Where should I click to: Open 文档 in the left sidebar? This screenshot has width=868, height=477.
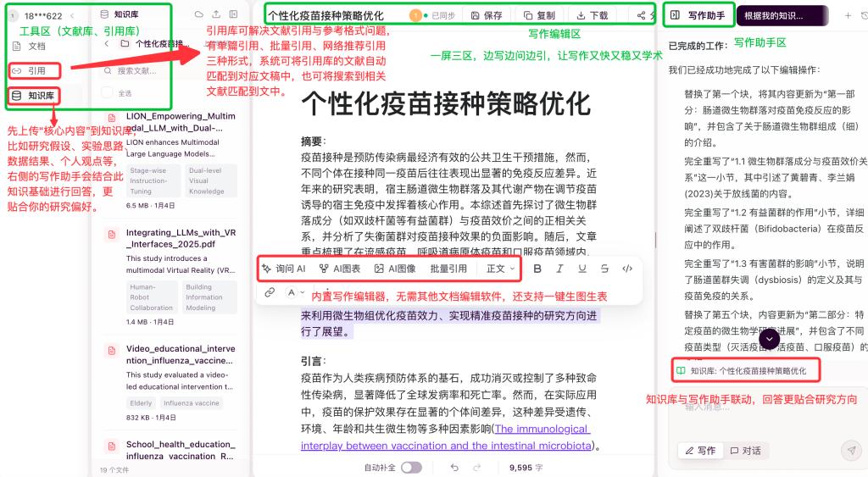(36, 46)
